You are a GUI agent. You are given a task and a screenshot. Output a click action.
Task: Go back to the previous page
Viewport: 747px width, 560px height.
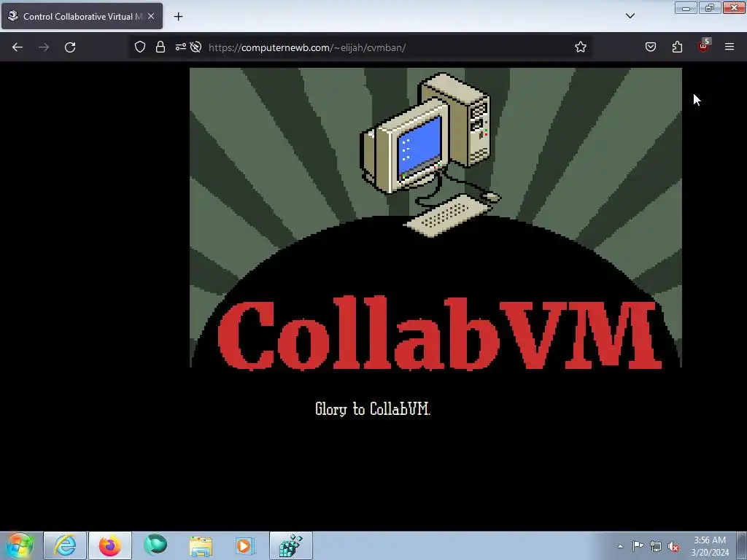click(x=18, y=47)
